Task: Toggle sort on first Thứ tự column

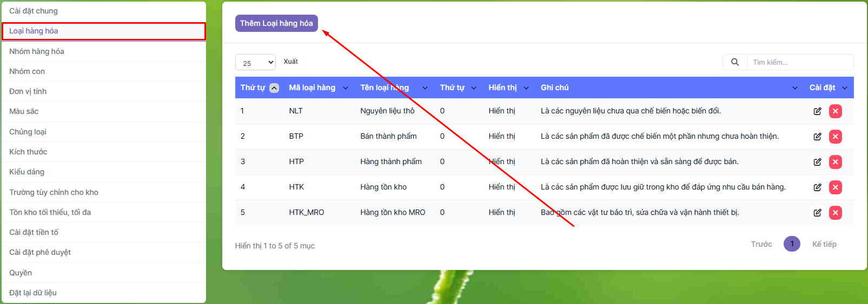Action: (x=274, y=88)
